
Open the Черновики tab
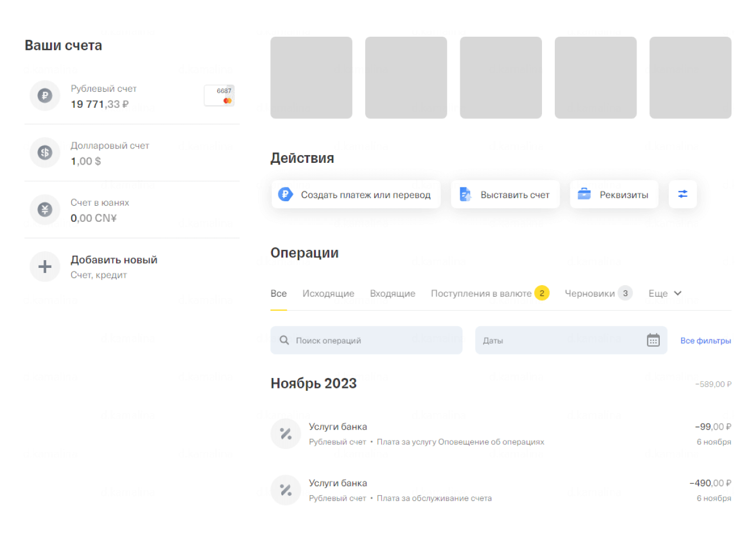[590, 293]
